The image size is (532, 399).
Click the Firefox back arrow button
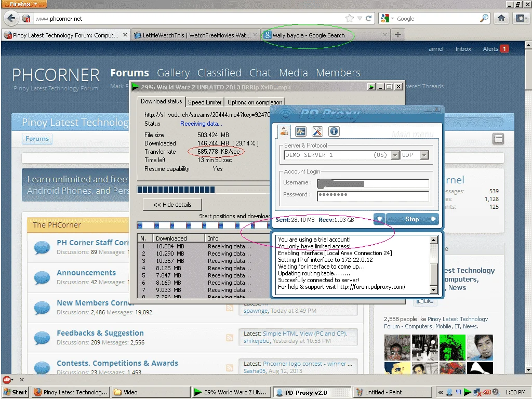[x=11, y=18]
